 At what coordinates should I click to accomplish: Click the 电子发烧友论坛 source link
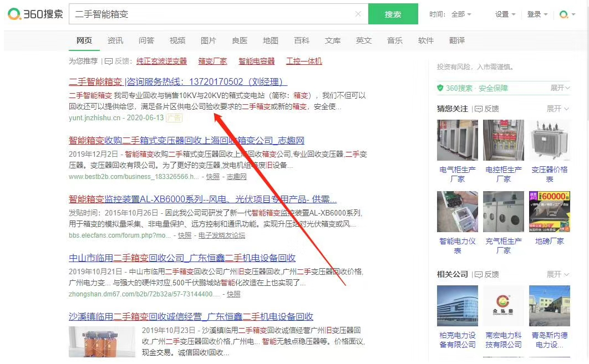[x=222, y=235]
